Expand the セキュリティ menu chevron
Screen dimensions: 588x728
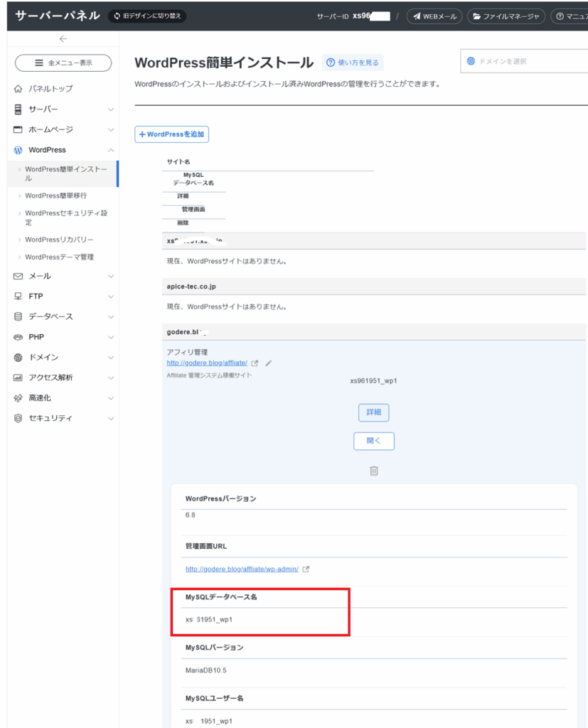(111, 419)
